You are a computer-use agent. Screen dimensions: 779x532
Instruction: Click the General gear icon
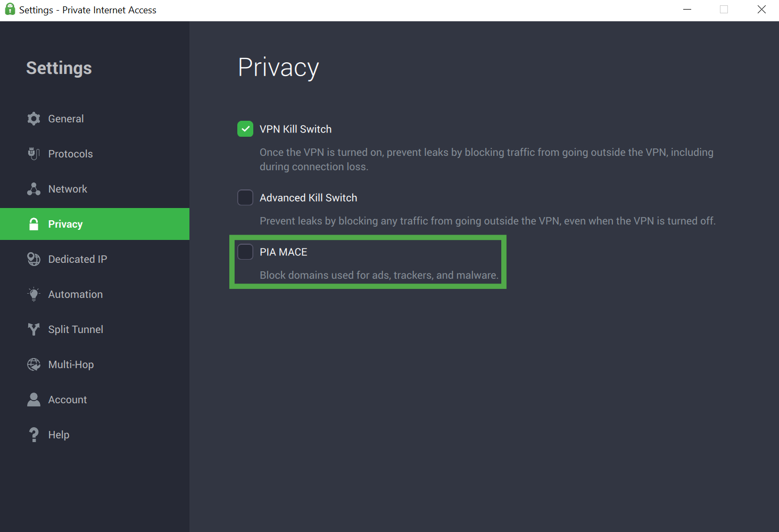(34, 119)
